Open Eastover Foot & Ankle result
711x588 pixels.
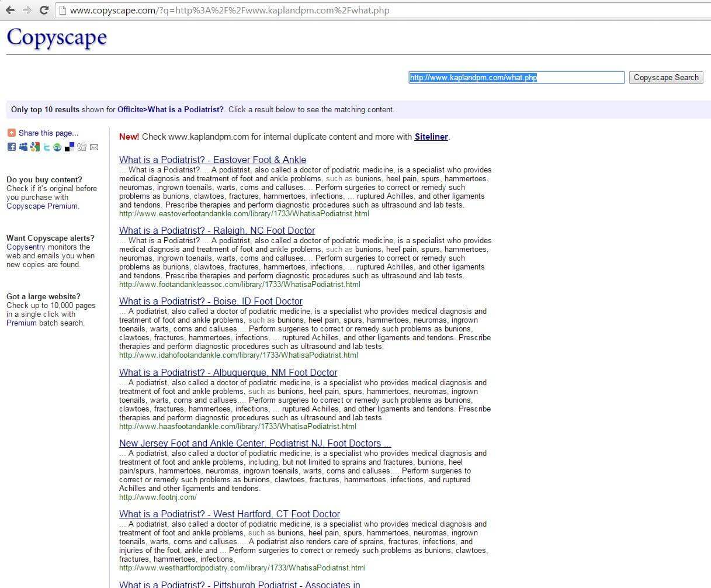coord(213,160)
